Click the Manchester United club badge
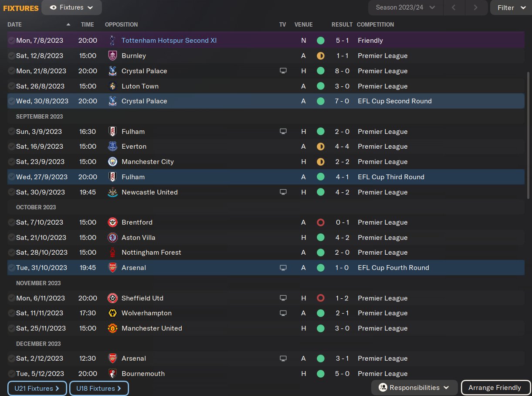 tap(112, 328)
